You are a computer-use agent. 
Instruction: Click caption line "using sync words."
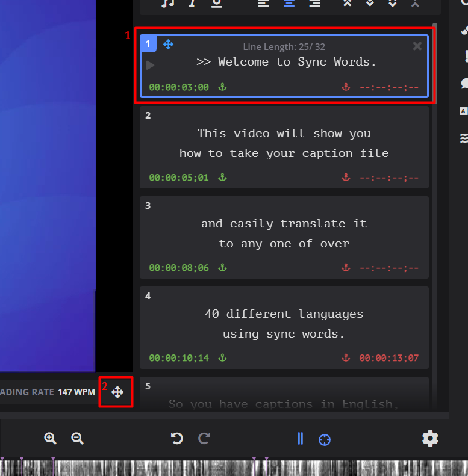pyautogui.click(x=284, y=334)
